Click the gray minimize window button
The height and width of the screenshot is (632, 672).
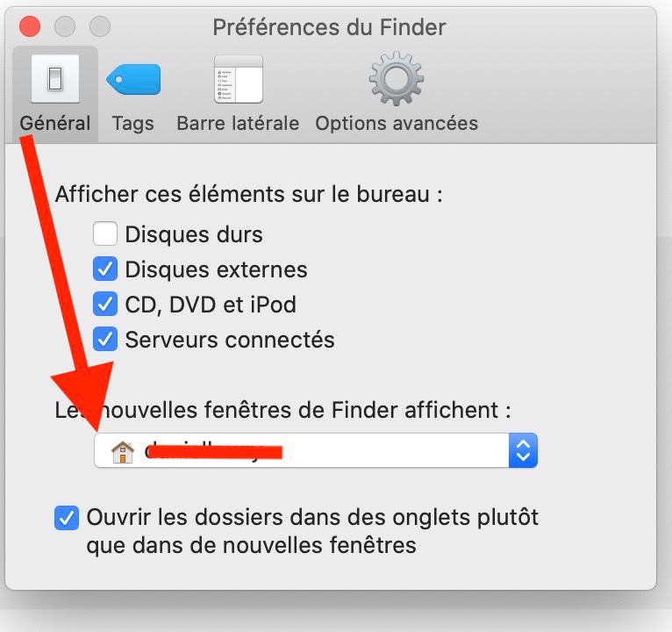(66, 26)
